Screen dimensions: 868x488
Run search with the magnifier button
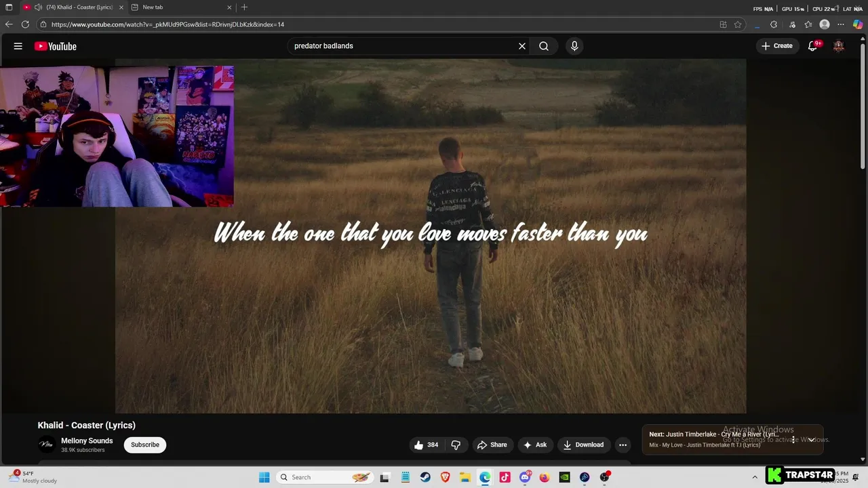pos(544,46)
